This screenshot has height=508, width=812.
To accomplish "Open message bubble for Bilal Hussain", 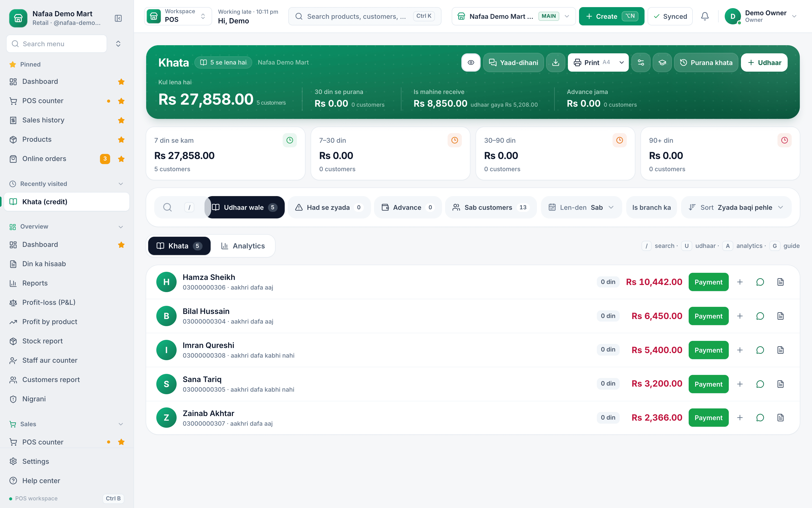I will pos(760,316).
